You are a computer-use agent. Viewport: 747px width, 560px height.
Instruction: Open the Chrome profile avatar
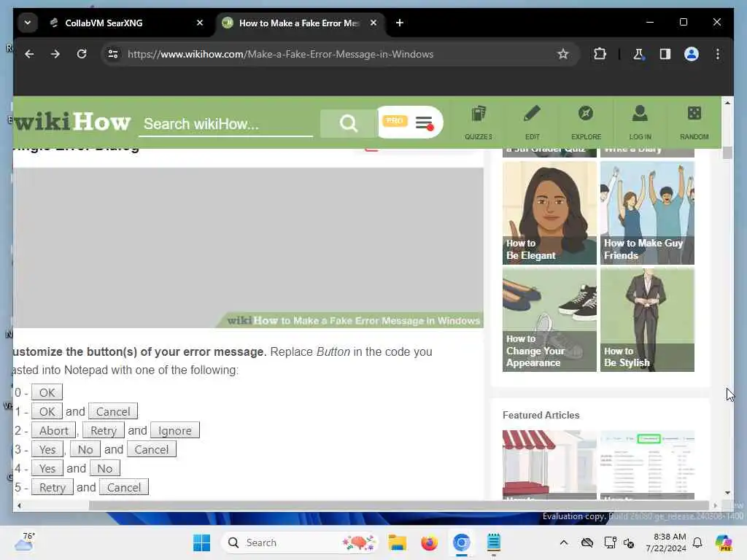692,54
